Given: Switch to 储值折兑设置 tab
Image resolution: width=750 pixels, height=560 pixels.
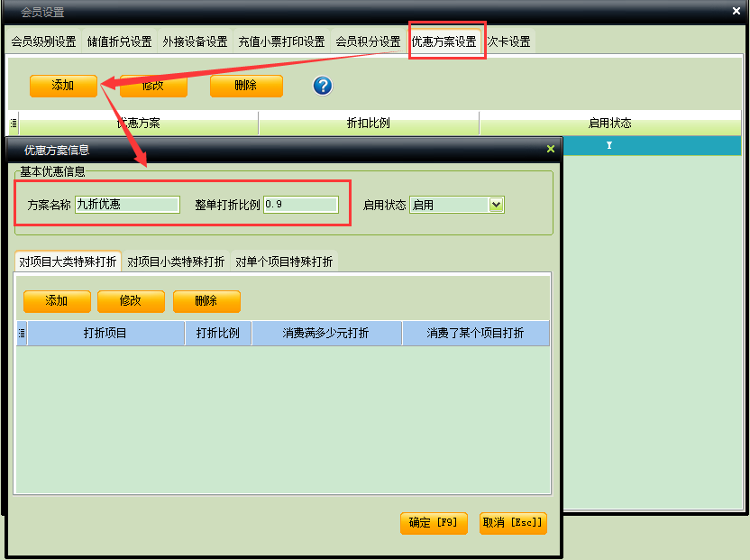Looking at the screenshot, I should [x=119, y=42].
